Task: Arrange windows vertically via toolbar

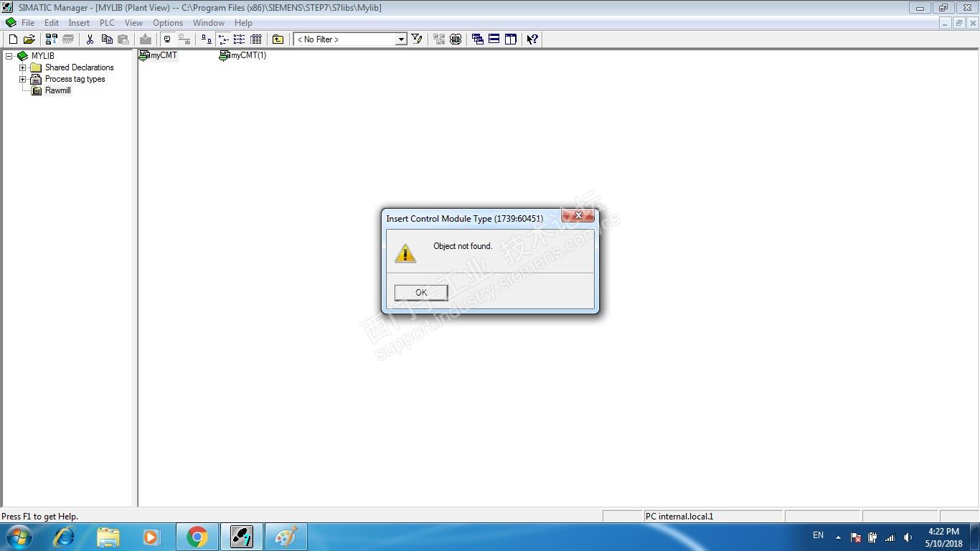Action: point(511,39)
